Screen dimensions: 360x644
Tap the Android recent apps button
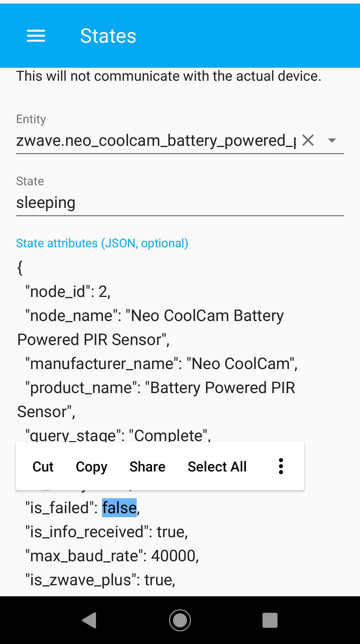click(270, 620)
